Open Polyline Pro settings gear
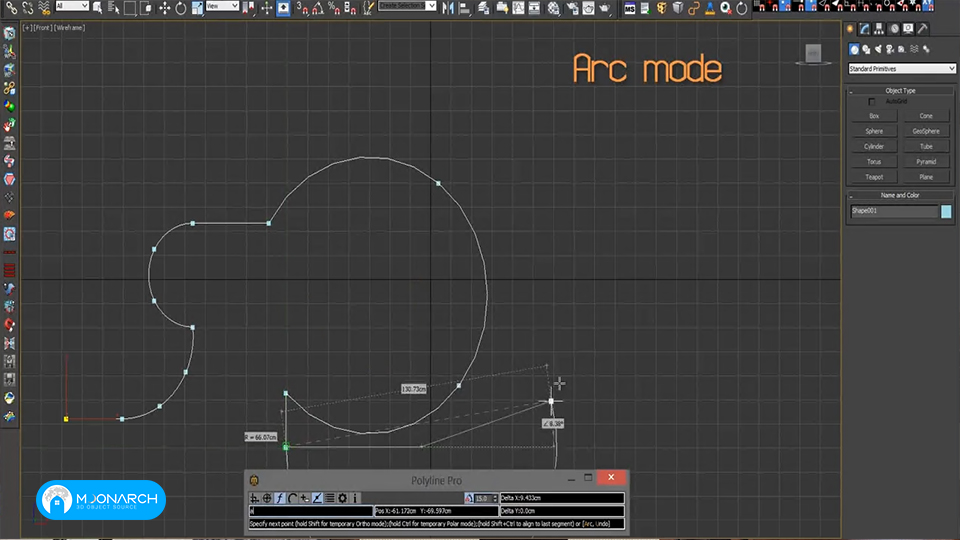The height and width of the screenshot is (540, 960). tap(343, 498)
